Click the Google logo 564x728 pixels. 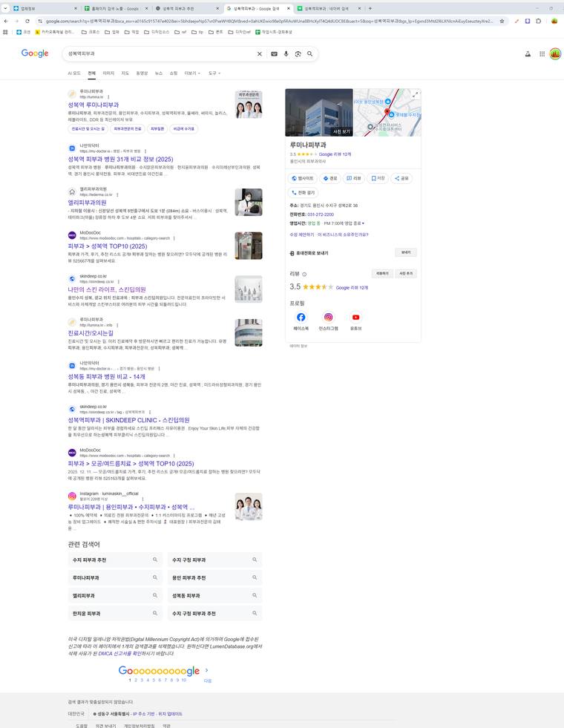(x=35, y=53)
